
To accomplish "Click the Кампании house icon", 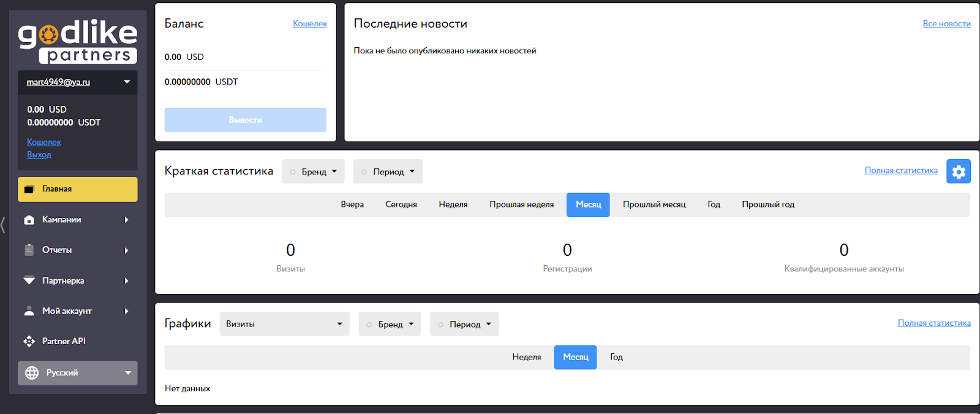I will (29, 220).
